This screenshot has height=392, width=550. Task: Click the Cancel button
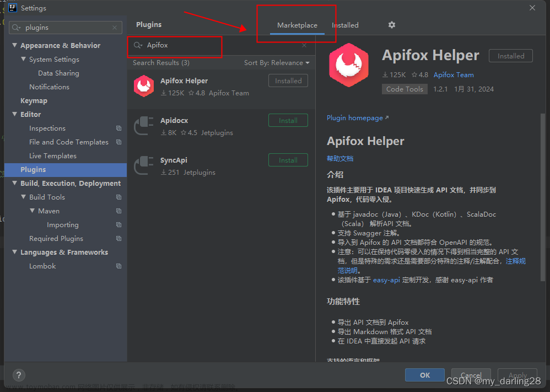[x=471, y=375]
